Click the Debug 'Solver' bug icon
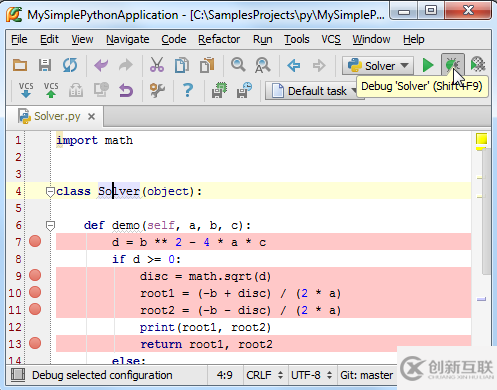Screen dimensions: 497x390 point(453,65)
